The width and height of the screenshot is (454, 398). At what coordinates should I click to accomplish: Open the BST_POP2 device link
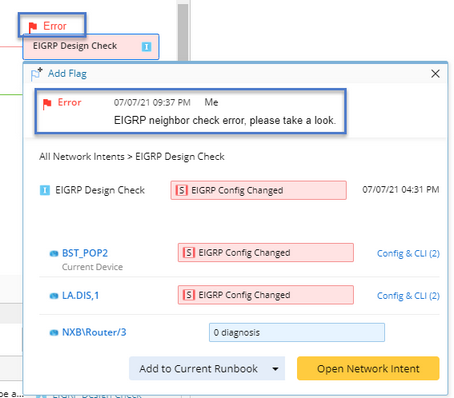85,253
